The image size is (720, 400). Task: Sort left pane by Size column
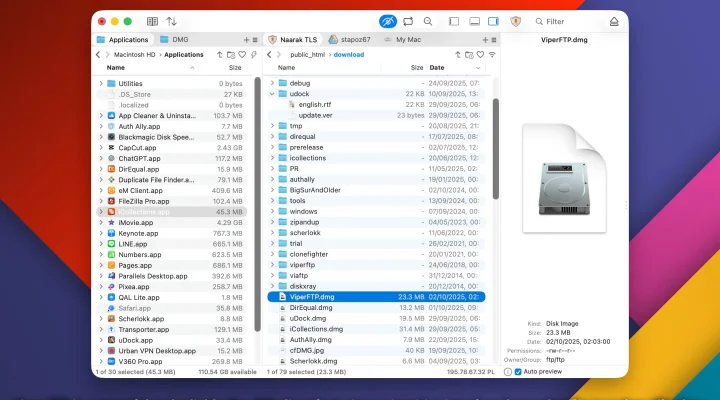(x=235, y=68)
